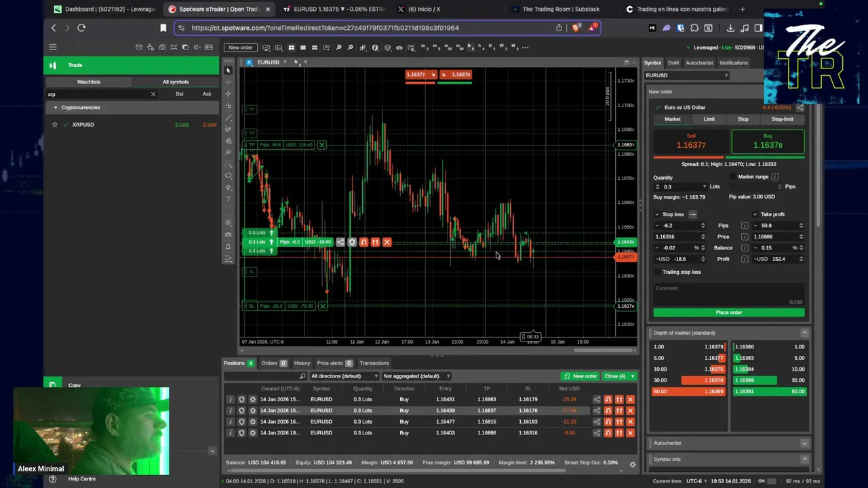Screen dimensions: 868x488
Task: Toggle the Take profit checkbox
Action: [755, 214]
